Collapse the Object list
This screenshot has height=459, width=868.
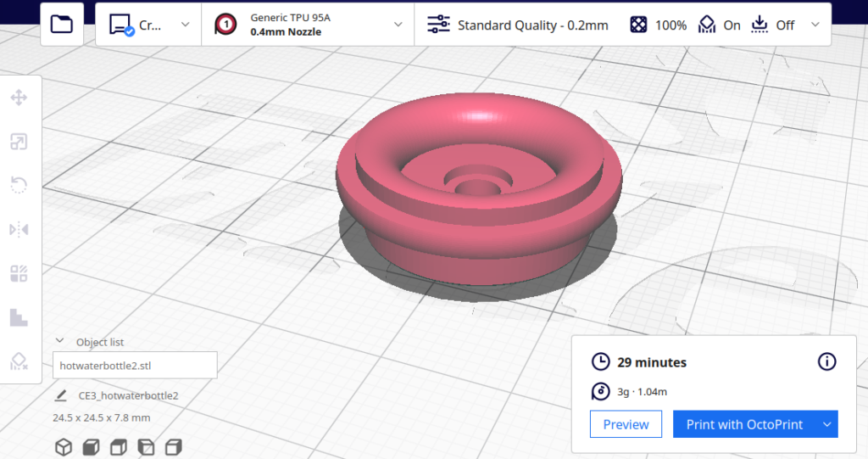(x=60, y=341)
